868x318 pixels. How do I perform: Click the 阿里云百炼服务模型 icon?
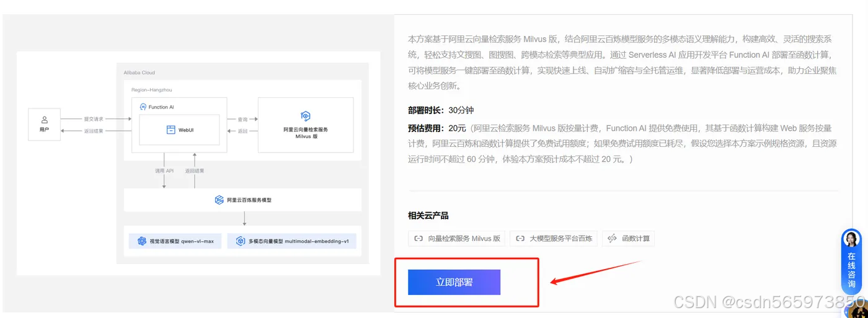(x=219, y=200)
